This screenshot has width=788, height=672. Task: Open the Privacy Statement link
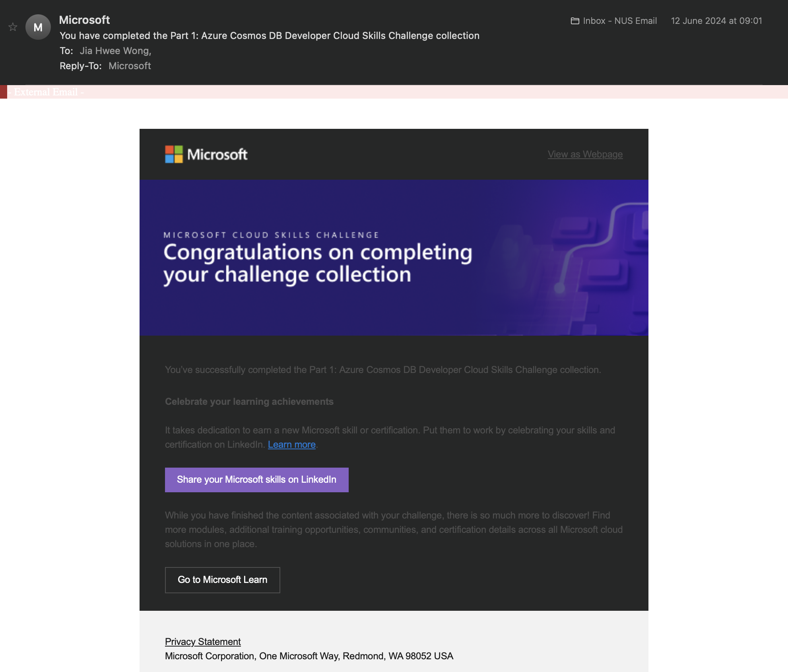pos(203,642)
